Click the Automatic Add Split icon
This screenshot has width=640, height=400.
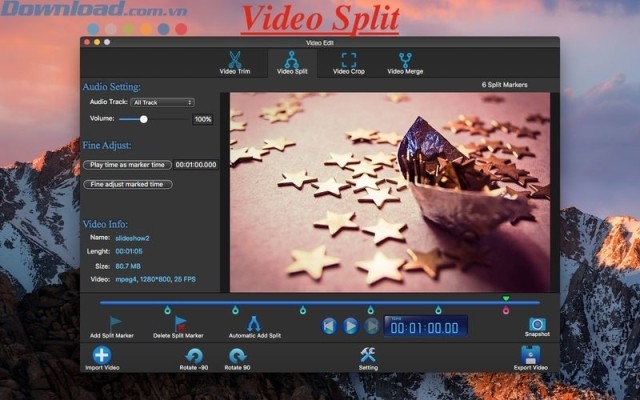(x=254, y=324)
